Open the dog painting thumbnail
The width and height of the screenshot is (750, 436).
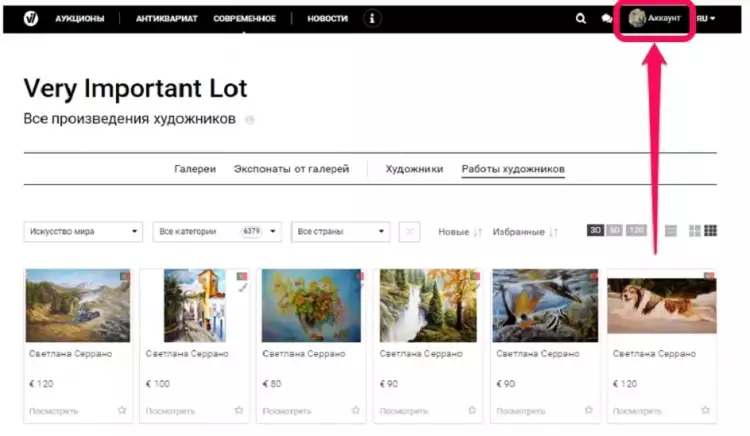(662, 306)
